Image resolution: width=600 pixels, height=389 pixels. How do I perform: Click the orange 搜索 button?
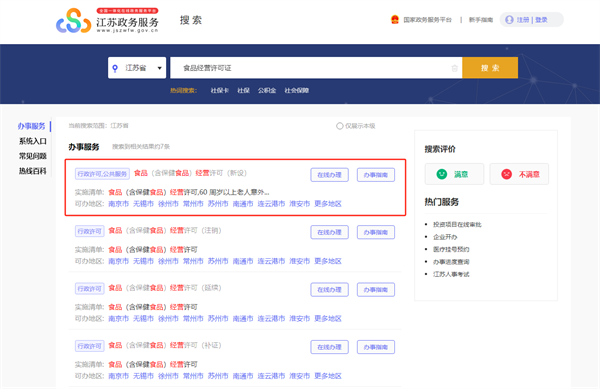coord(490,68)
